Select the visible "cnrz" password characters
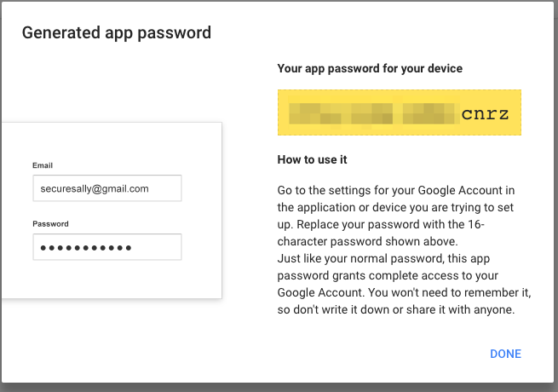Screen dimensions: 558x392 click(485, 112)
